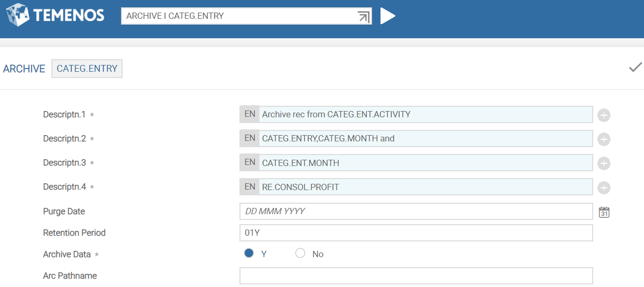644x287 pixels.
Task: Click the validate checkmark icon
Action: (x=635, y=68)
